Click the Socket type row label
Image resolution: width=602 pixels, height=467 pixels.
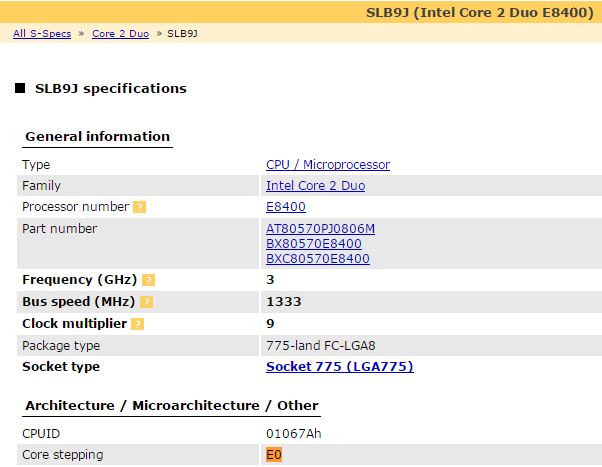61,367
